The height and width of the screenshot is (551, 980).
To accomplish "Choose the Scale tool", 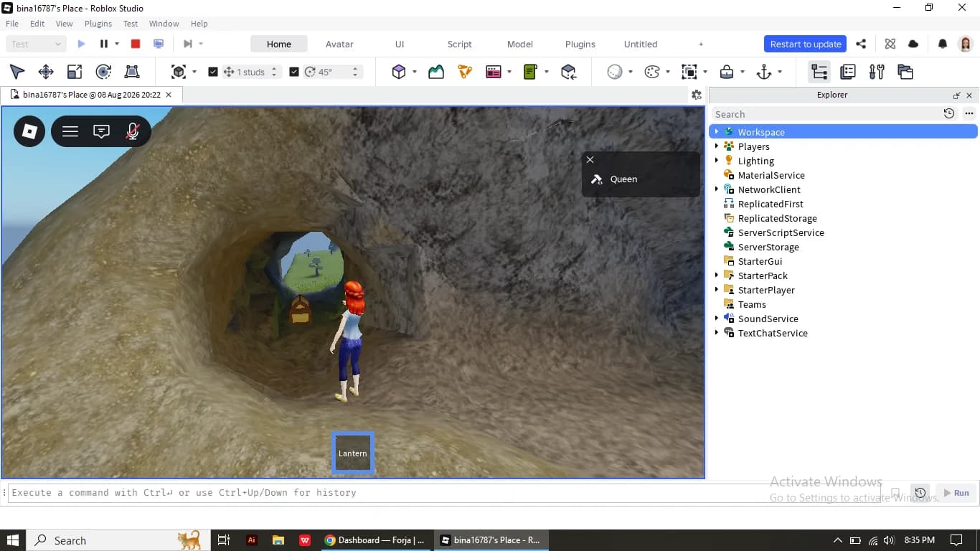I will [75, 72].
